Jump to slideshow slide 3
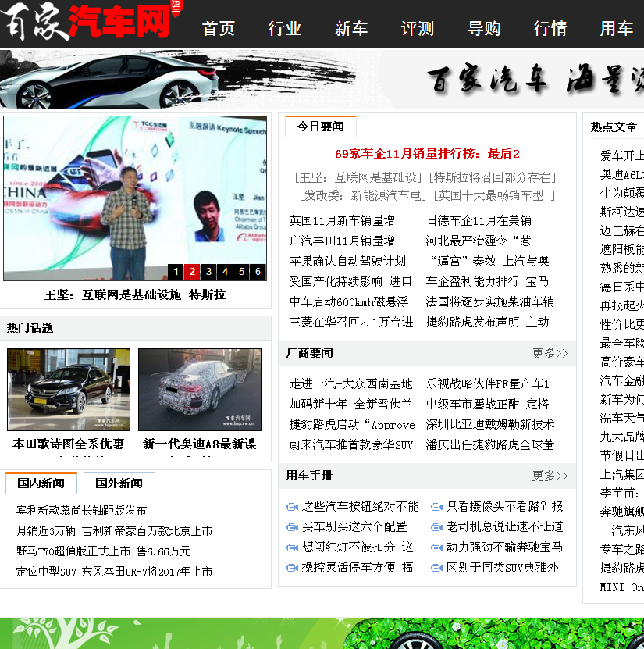644x649 pixels. [208, 272]
